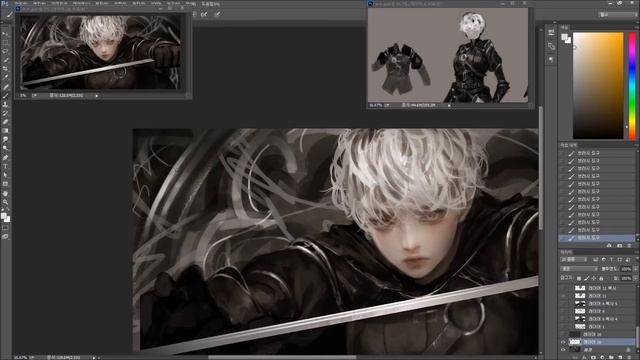Toggle visibility of 레이어 16
This screenshot has width=640, height=360.
564,334
